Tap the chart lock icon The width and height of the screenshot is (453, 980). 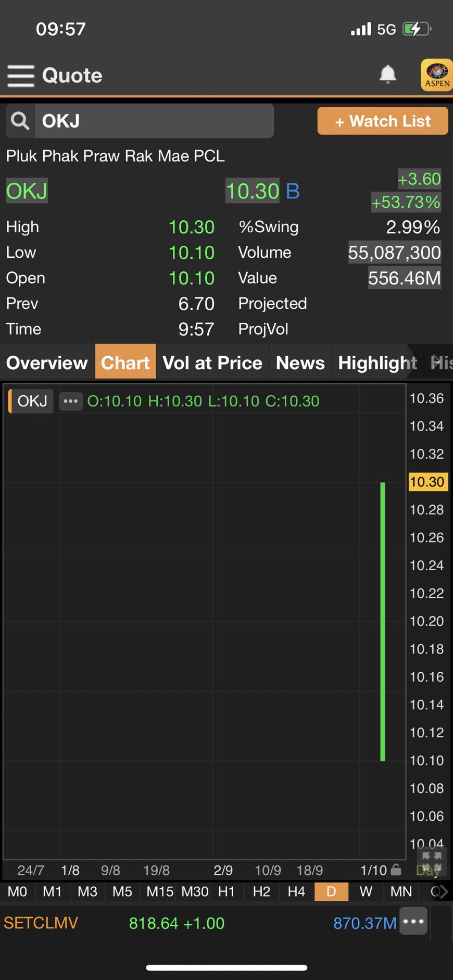[x=396, y=870]
